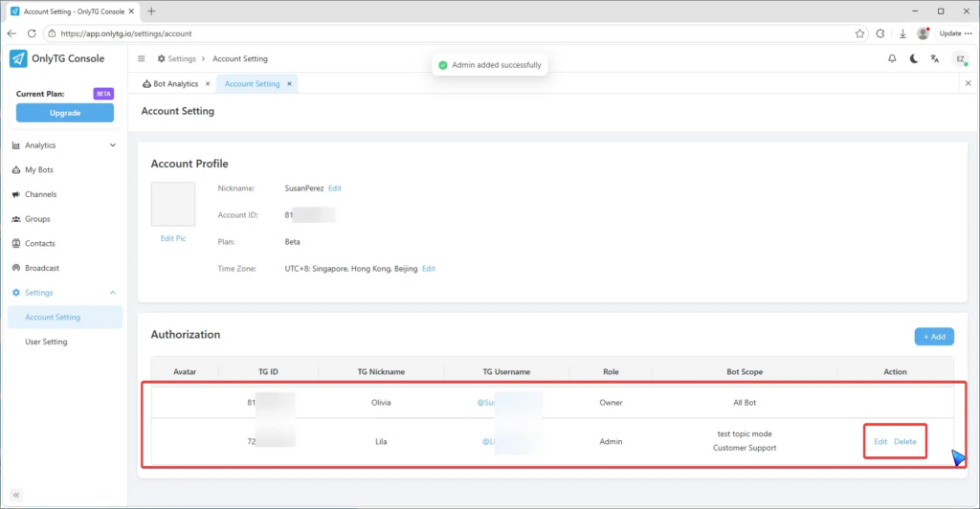Edit the Lila admin entry
Image resolution: width=980 pixels, height=509 pixels.
pyautogui.click(x=880, y=441)
